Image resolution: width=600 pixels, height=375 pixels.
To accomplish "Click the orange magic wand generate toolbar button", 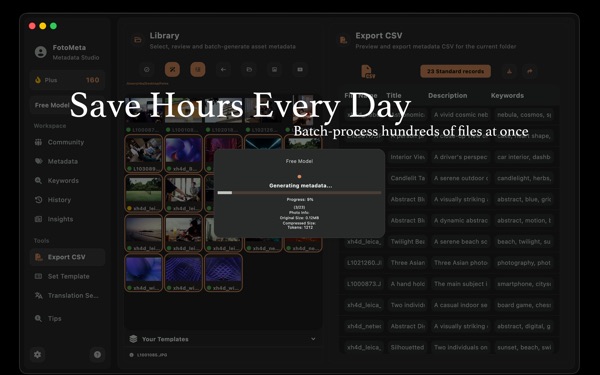I will click(172, 70).
